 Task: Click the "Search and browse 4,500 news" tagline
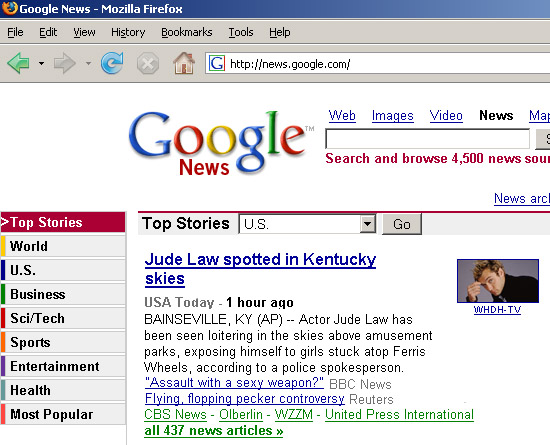[x=437, y=159]
